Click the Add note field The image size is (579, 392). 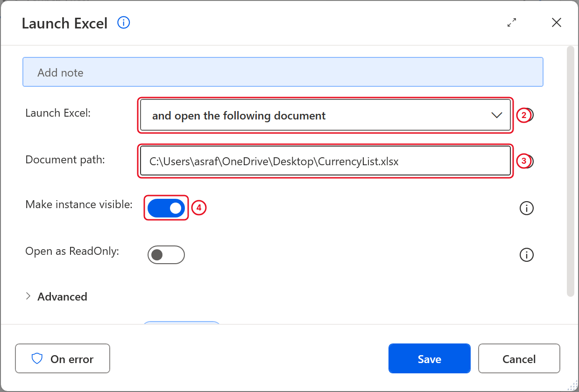click(x=283, y=72)
